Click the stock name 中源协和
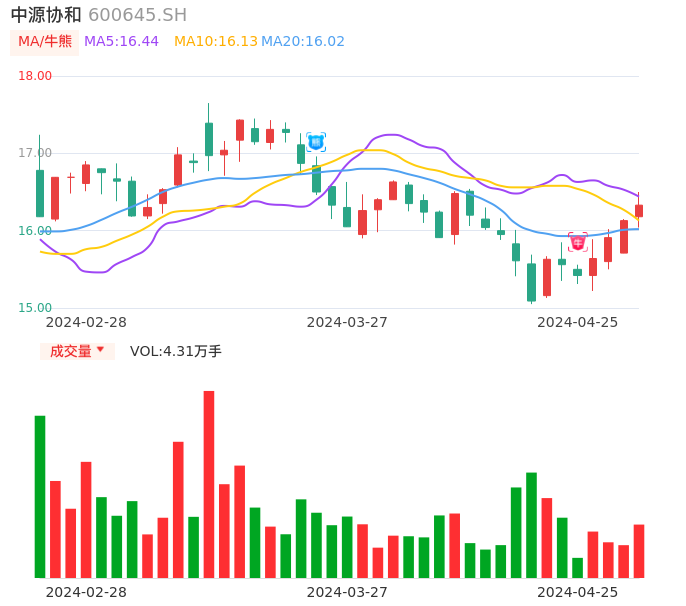This screenshot has height=606, width=686. click(x=46, y=14)
